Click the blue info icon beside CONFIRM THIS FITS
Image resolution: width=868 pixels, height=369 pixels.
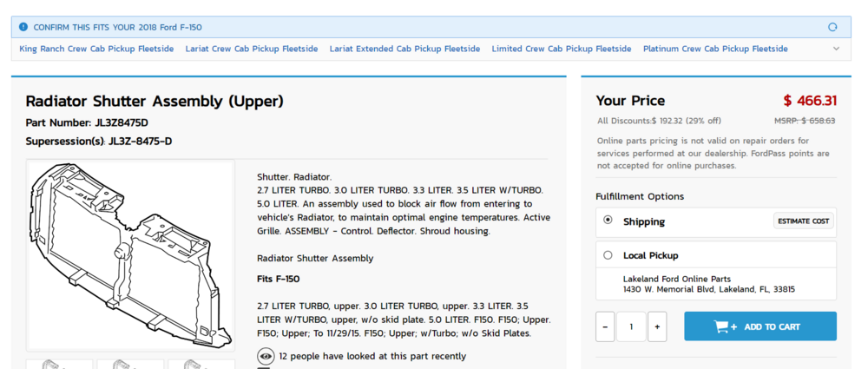click(23, 27)
